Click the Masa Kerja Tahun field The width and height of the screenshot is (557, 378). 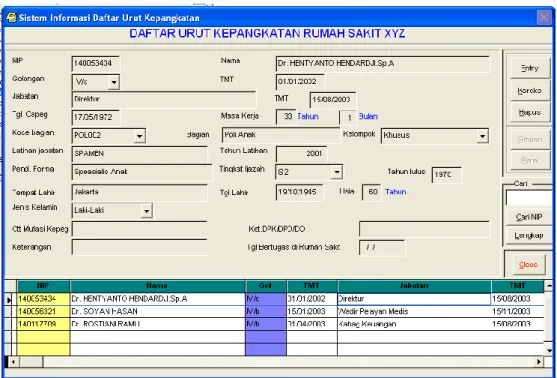(286, 117)
